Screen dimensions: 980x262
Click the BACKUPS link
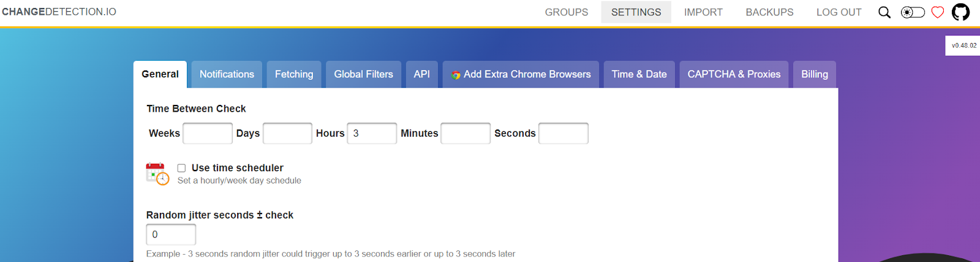(x=769, y=12)
